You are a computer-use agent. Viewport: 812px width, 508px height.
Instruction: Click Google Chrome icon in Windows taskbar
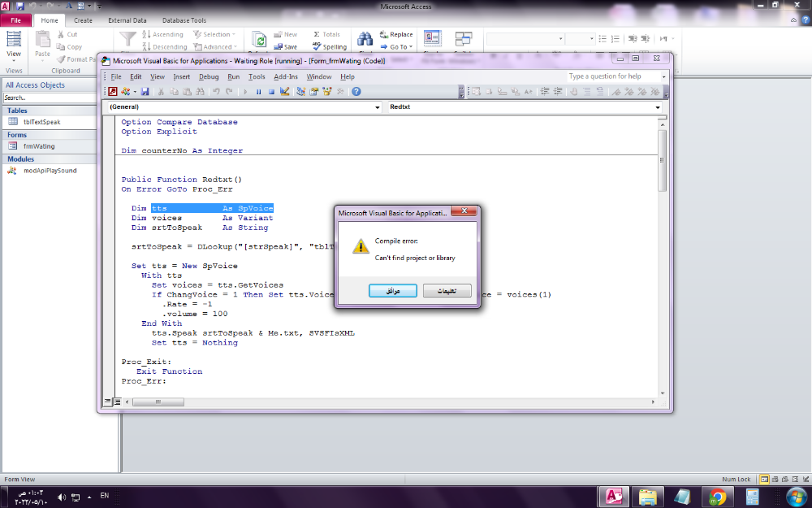point(717,497)
